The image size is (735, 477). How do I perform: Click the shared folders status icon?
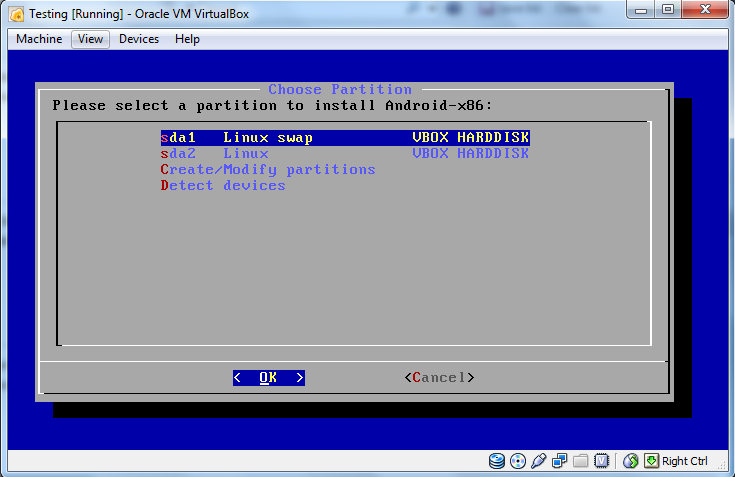tap(580, 461)
